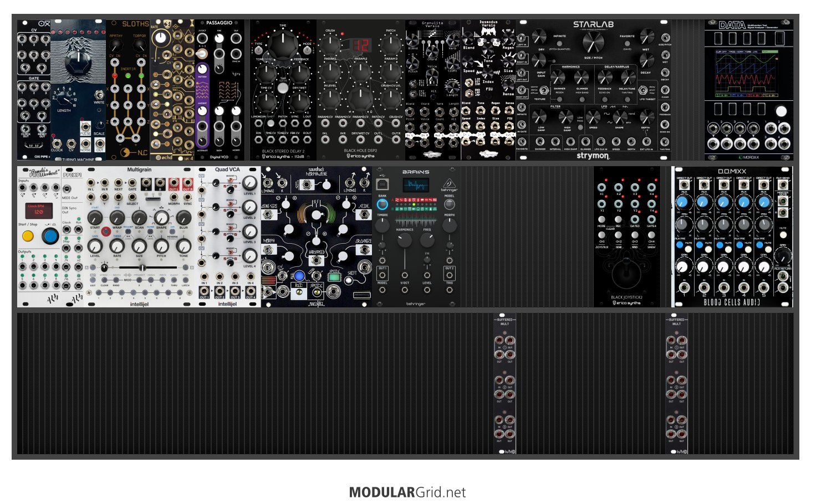
Task: Click the OXI logo on the OXI Pipe module
Action: click(x=44, y=24)
